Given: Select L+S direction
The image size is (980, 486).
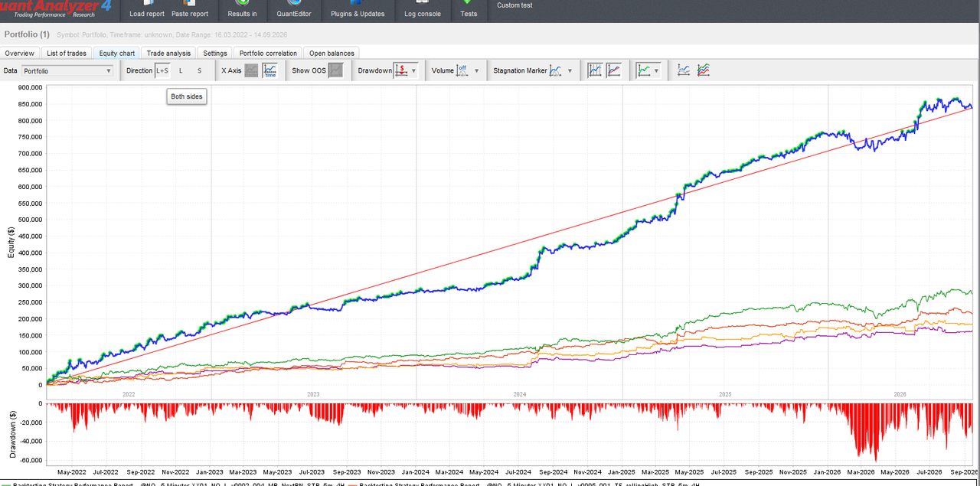Looking at the screenshot, I should point(162,70).
